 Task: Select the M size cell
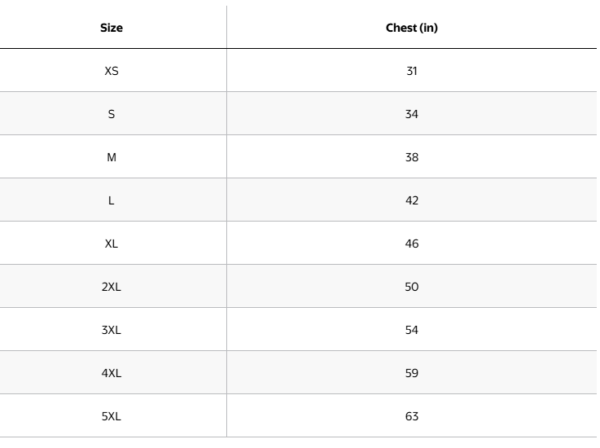click(x=112, y=157)
